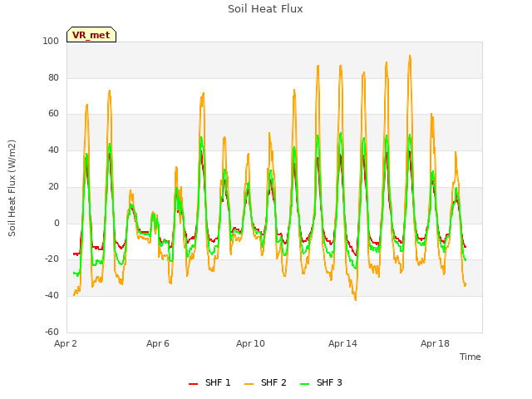Select the Time x-axis title
532x399 pixels.
coord(470,357)
